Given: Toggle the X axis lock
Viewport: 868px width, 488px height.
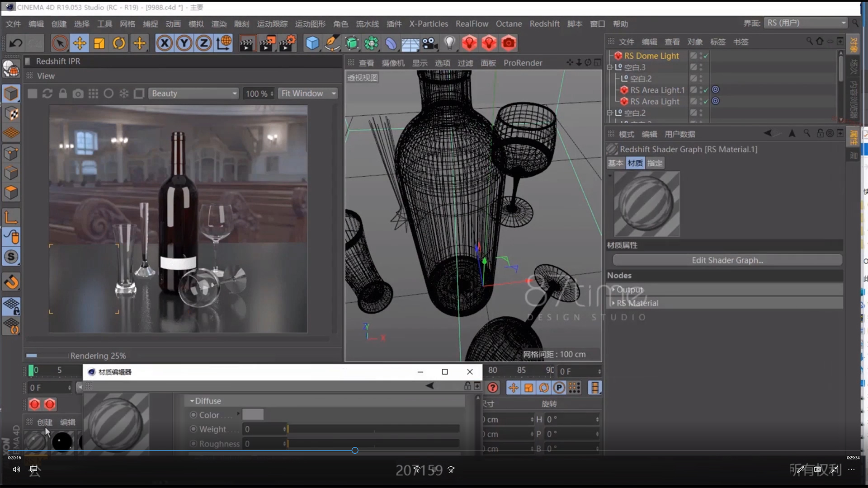Looking at the screenshot, I should [164, 43].
